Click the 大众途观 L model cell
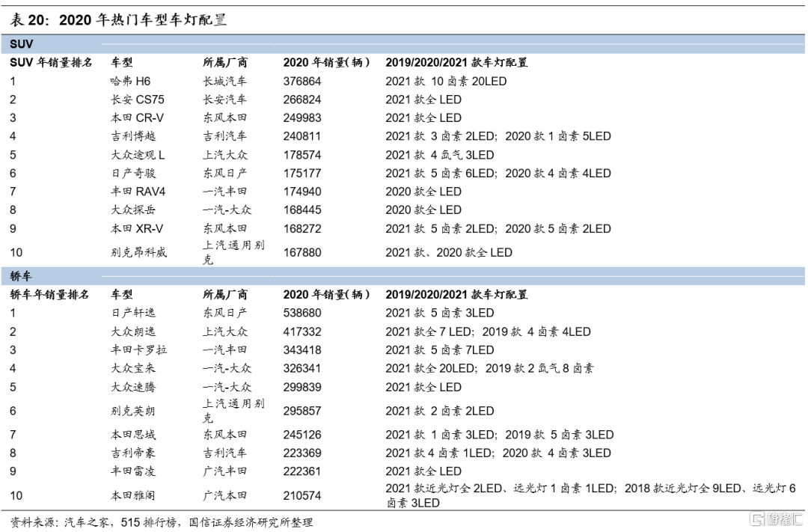 [138, 155]
